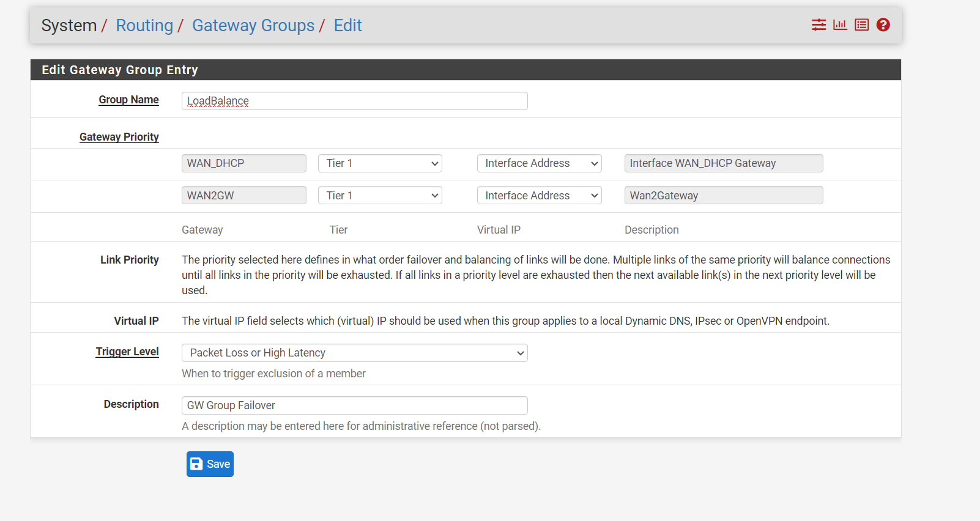Click the Link Priority label
980x521 pixels.
[x=130, y=260]
